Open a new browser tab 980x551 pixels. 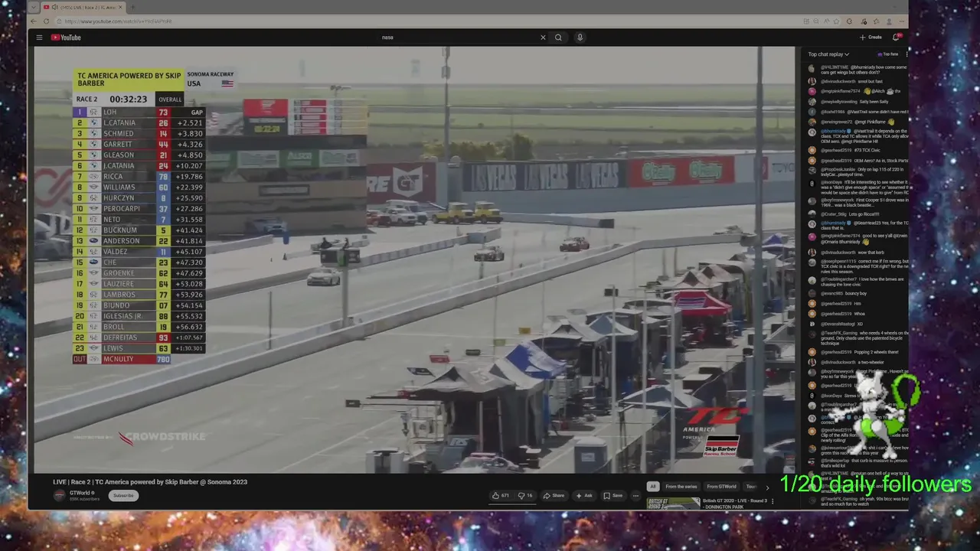click(132, 8)
